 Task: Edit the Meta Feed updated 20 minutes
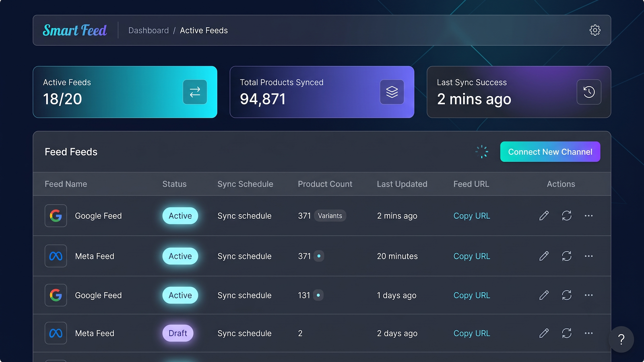[544, 256]
